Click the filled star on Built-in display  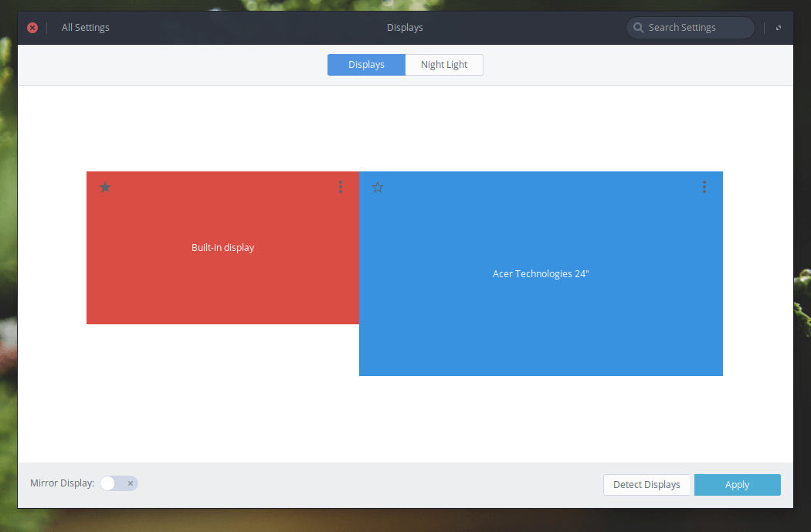click(105, 187)
